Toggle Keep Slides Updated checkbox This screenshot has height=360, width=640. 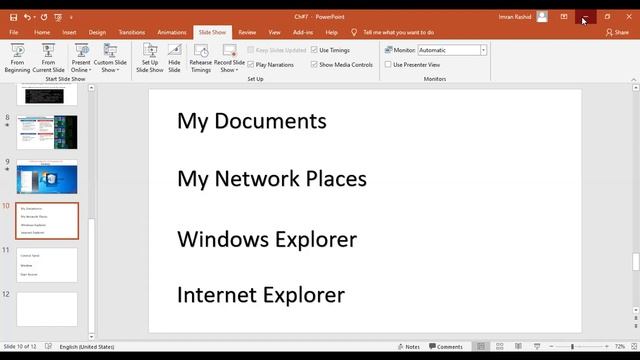coord(251,50)
